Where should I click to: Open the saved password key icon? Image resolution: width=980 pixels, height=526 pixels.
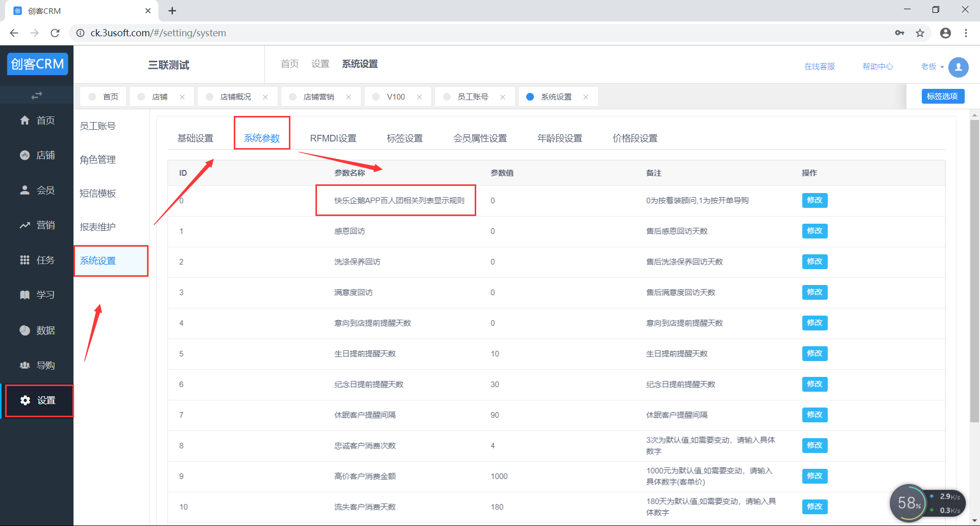[899, 33]
